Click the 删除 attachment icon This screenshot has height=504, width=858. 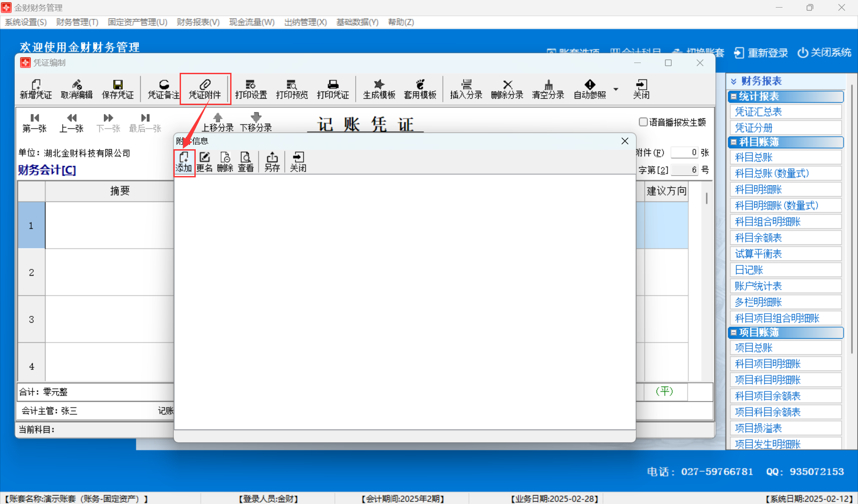click(225, 162)
